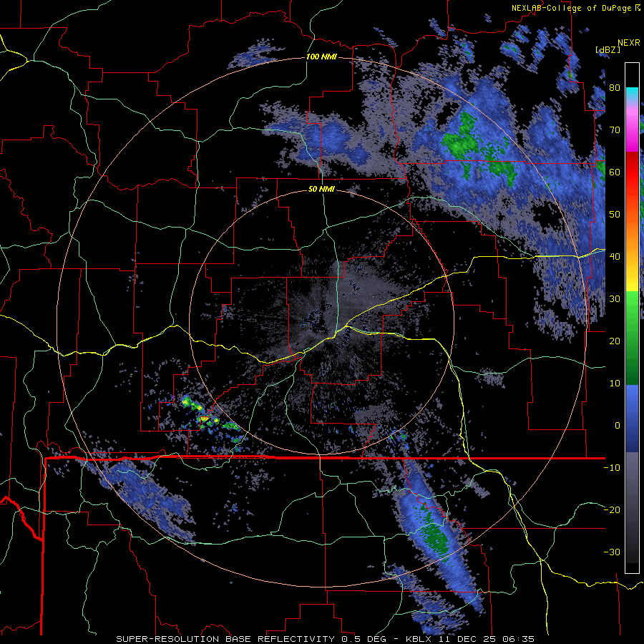Image resolution: width=644 pixels, height=644 pixels.
Task: Click the 80 dBZ value on the scale
Action: click(x=615, y=88)
